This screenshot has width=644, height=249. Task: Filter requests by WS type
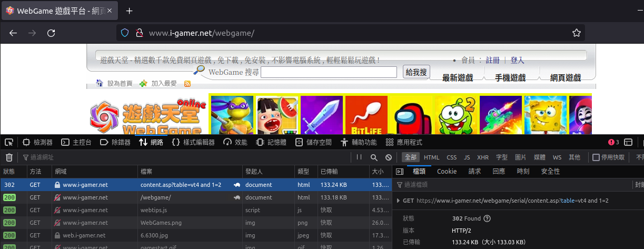tap(557, 157)
